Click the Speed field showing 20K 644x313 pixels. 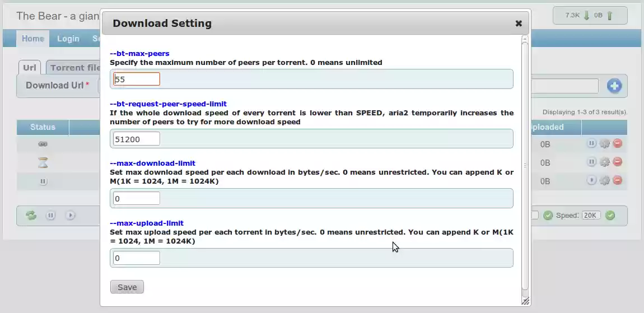click(x=591, y=215)
